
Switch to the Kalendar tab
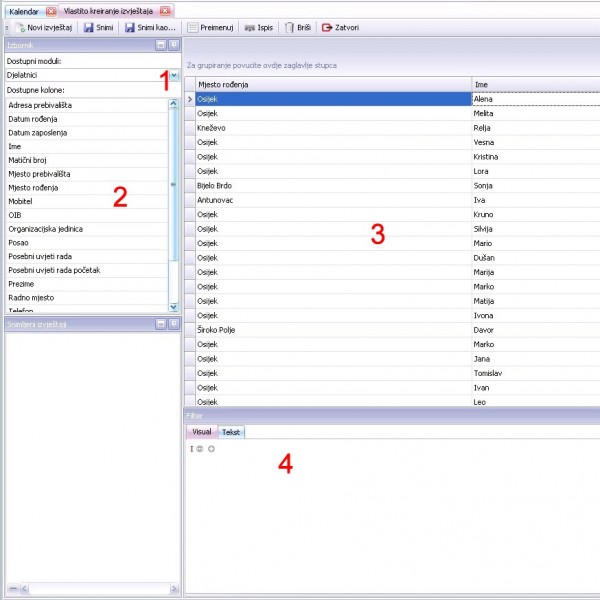coord(24,11)
